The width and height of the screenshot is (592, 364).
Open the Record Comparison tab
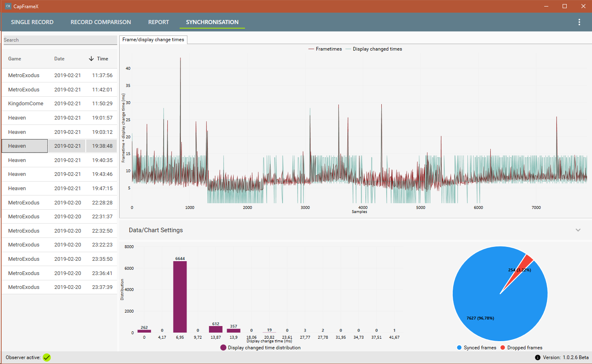coord(101,22)
